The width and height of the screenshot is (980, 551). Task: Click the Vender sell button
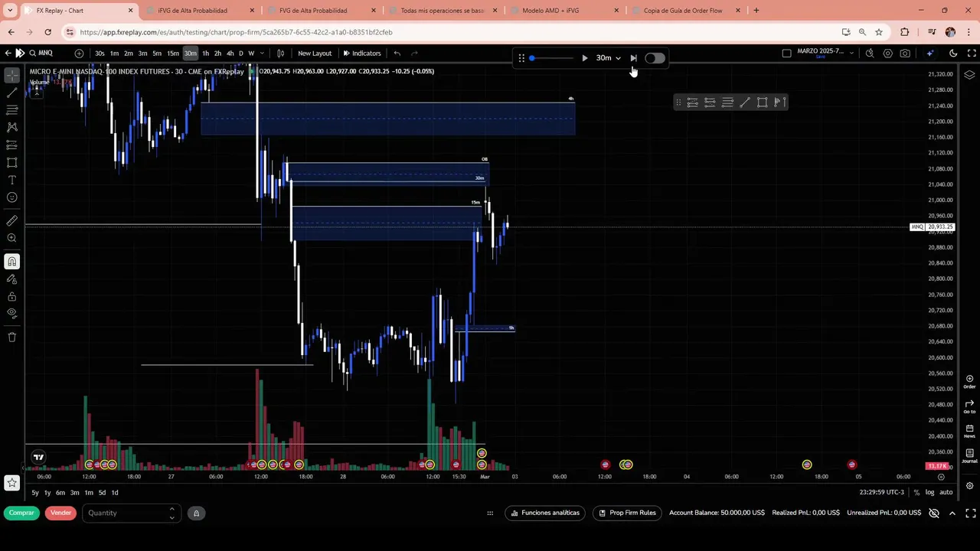pos(60,513)
